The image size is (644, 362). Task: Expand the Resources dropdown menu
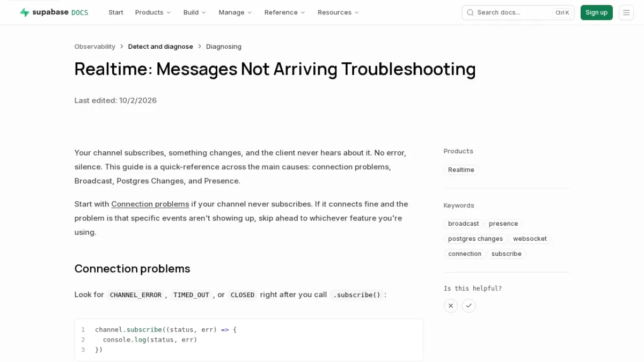tap(339, 12)
